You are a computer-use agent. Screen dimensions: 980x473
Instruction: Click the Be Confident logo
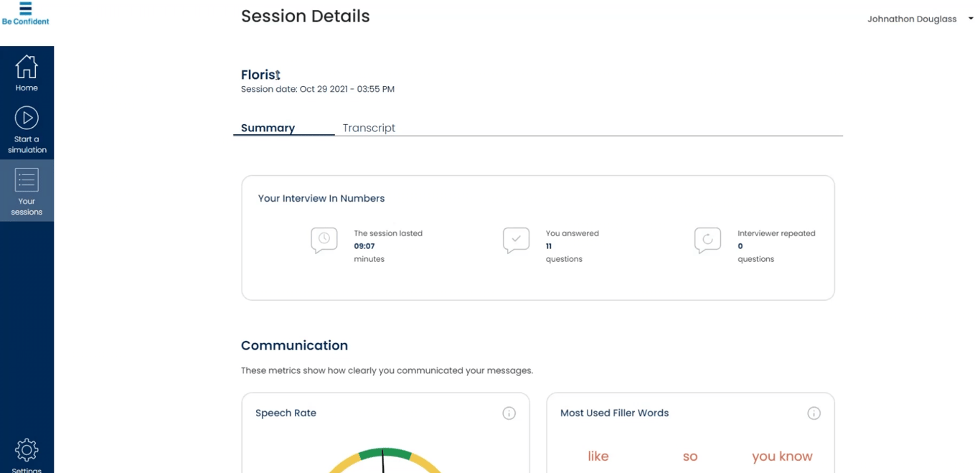(x=25, y=14)
